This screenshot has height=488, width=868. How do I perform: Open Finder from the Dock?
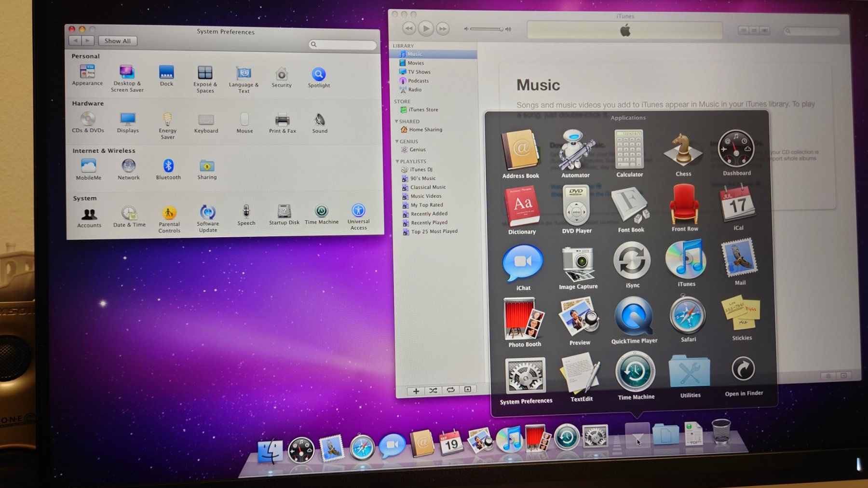(x=270, y=451)
